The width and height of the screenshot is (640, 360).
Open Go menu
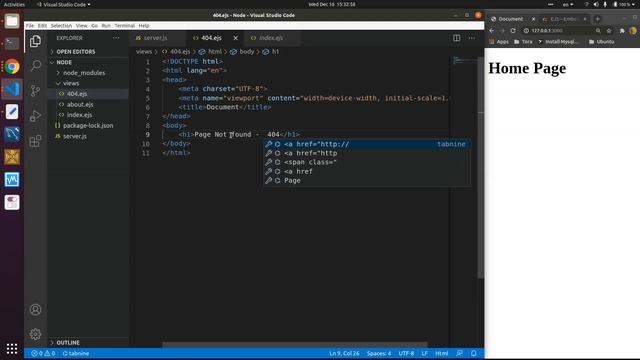pyautogui.click(x=94, y=26)
